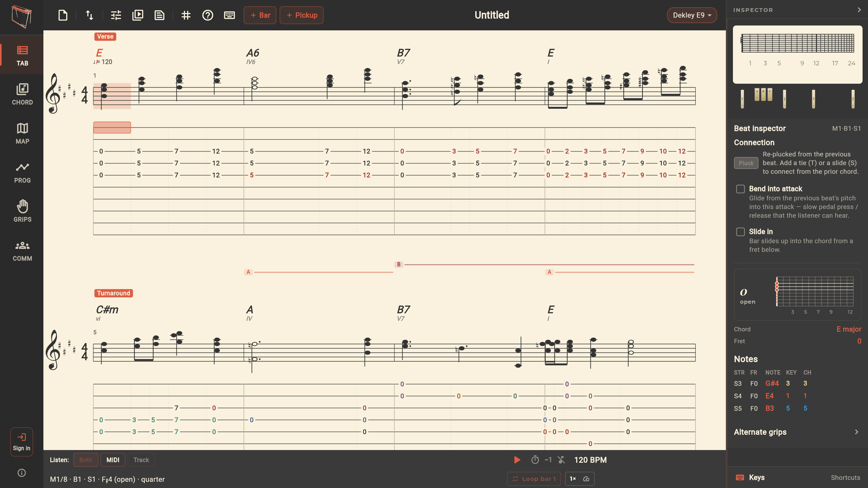
Task: Toggle the count-in stopwatch icon
Action: point(535,460)
